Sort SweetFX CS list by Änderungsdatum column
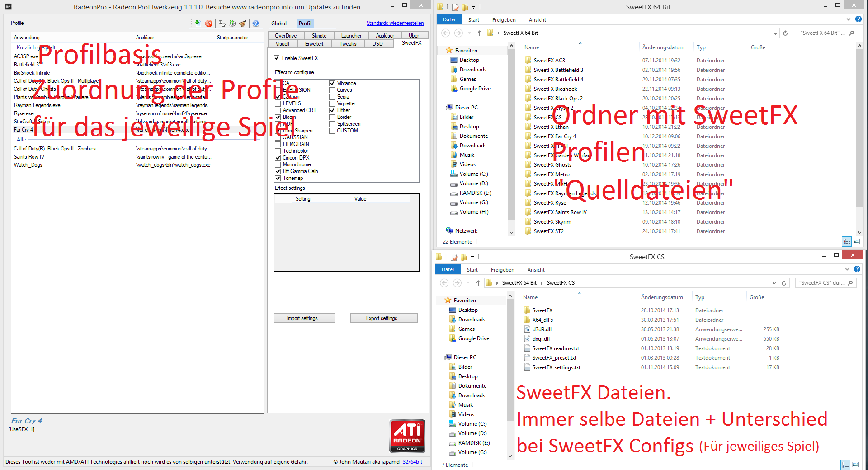868x470 pixels. point(661,297)
